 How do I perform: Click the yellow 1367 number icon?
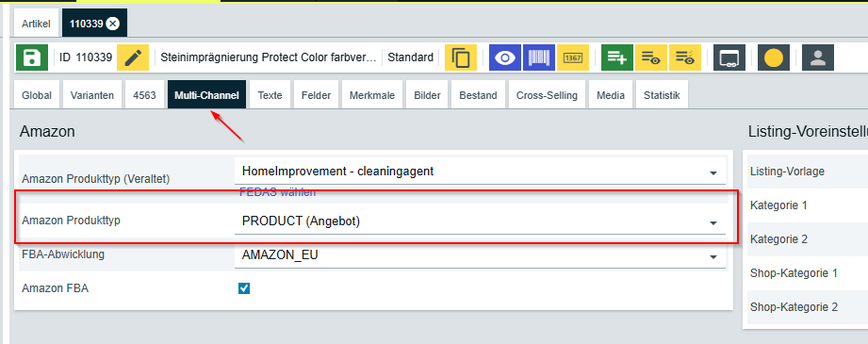coord(573,57)
